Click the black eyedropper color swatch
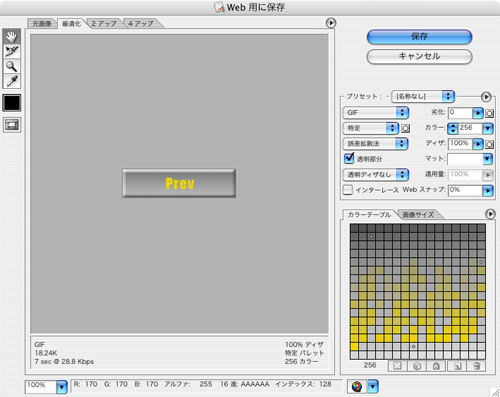The height and width of the screenshot is (397, 500). (x=12, y=103)
